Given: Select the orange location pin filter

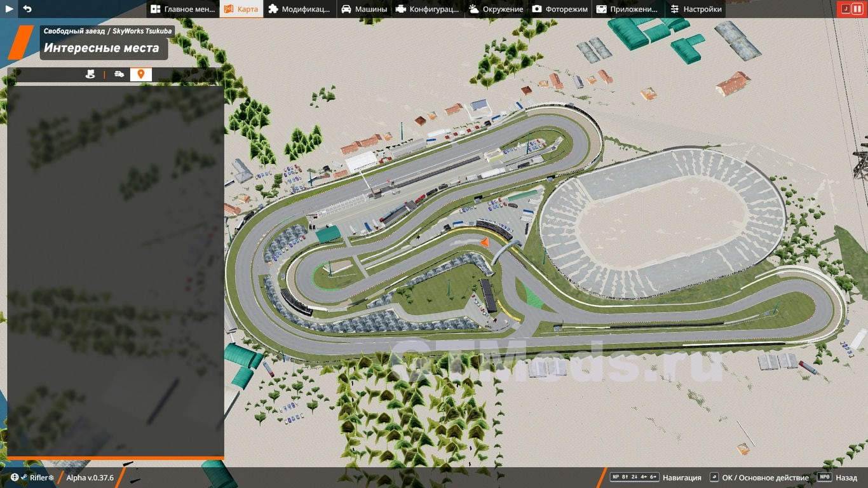Looking at the screenshot, I should pos(140,74).
